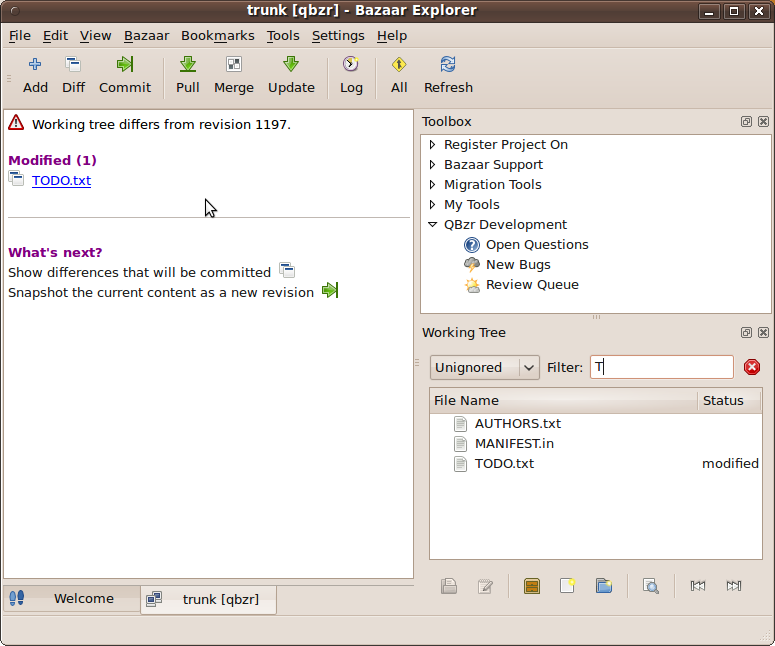775x646 pixels.
Task: Clear the filter with red X icon
Action: pos(752,367)
